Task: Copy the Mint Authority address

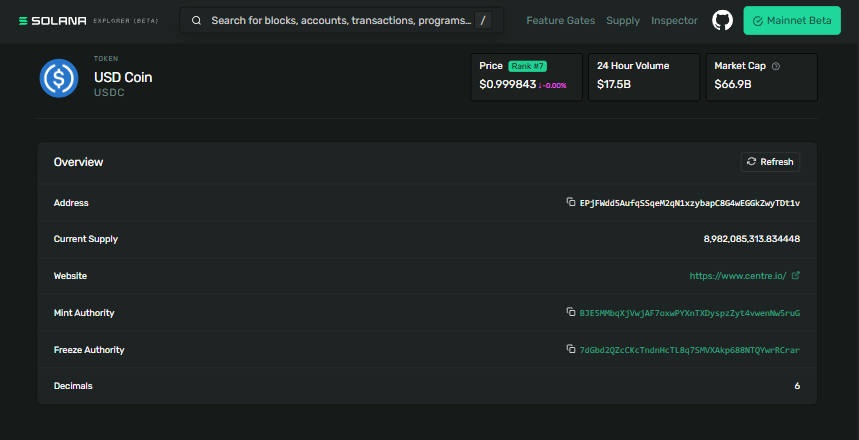Action: pos(571,312)
